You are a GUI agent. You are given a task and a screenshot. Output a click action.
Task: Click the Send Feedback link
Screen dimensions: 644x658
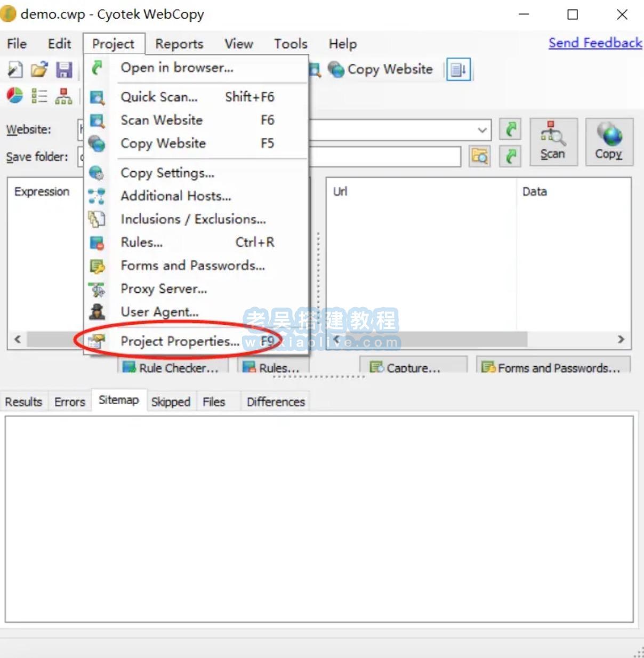[595, 43]
